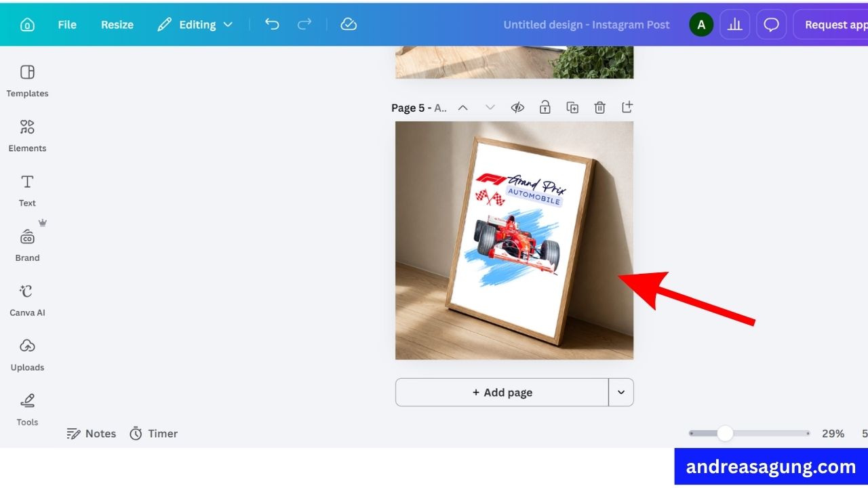Open the 29% zoom percentage menu

pyautogui.click(x=833, y=433)
